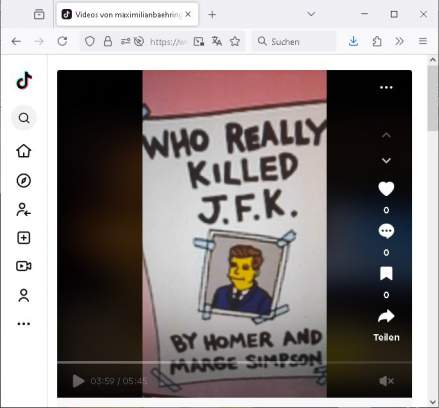Open the upload plus icon in sidebar

tap(24, 238)
